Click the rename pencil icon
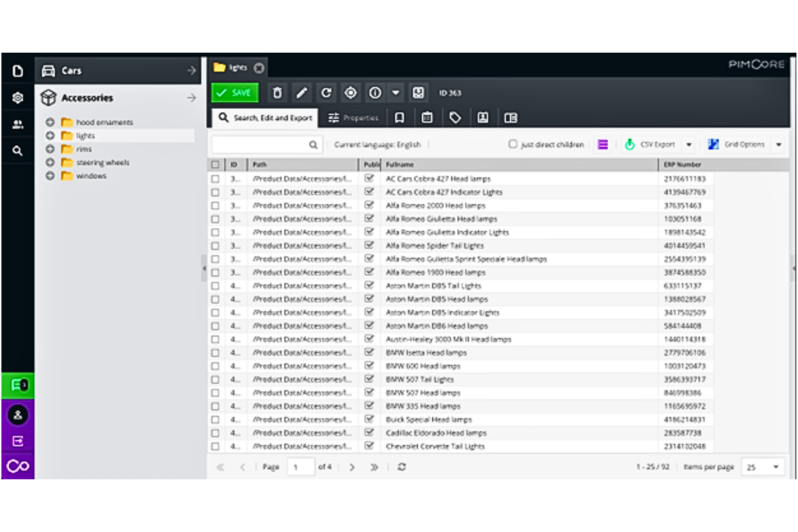The width and height of the screenshot is (798, 532). point(301,93)
